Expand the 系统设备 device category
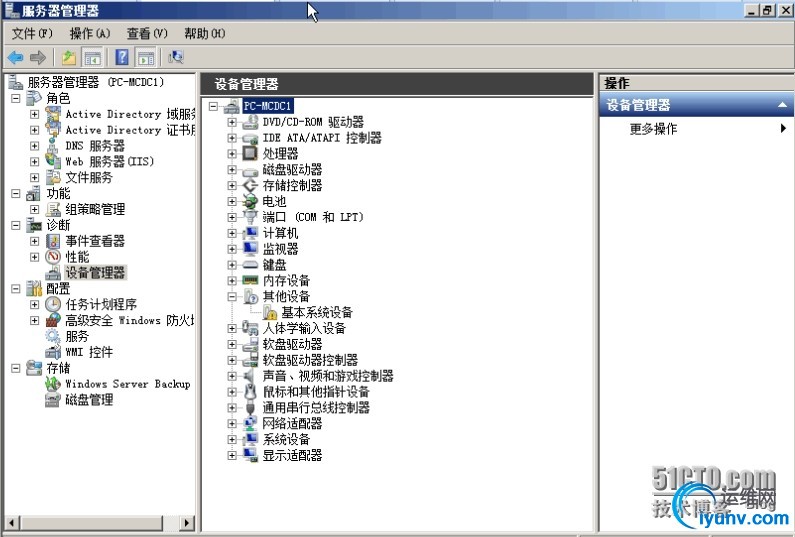Image resolution: width=795 pixels, height=537 pixels. coord(232,440)
